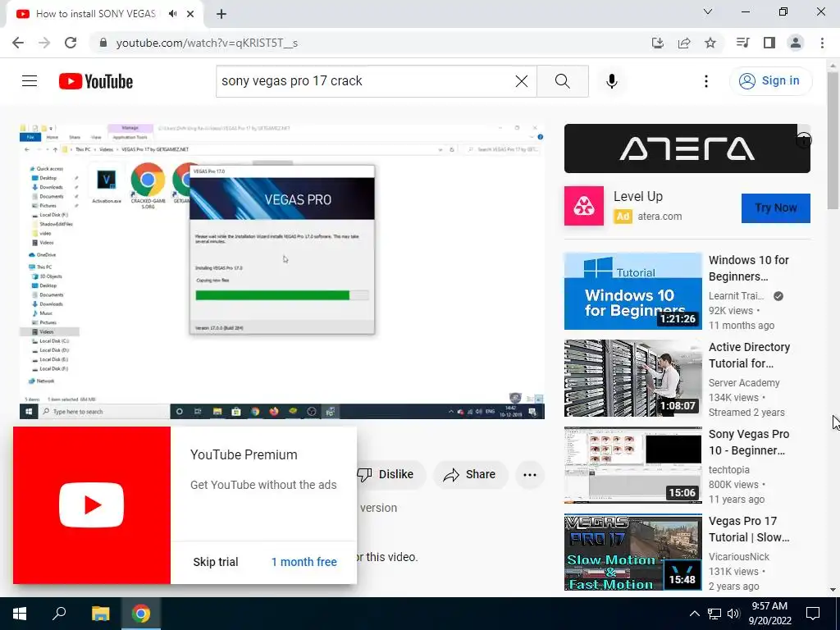Open the network tray icon

click(714, 614)
